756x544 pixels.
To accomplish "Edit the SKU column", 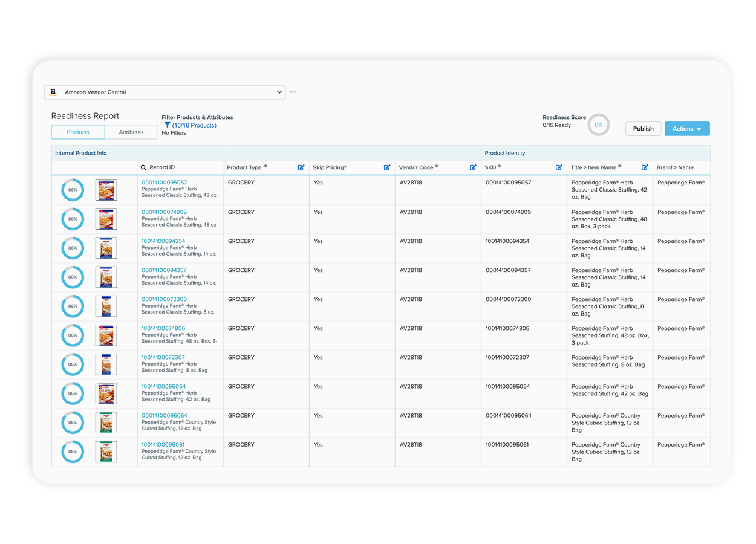I will pyautogui.click(x=559, y=167).
